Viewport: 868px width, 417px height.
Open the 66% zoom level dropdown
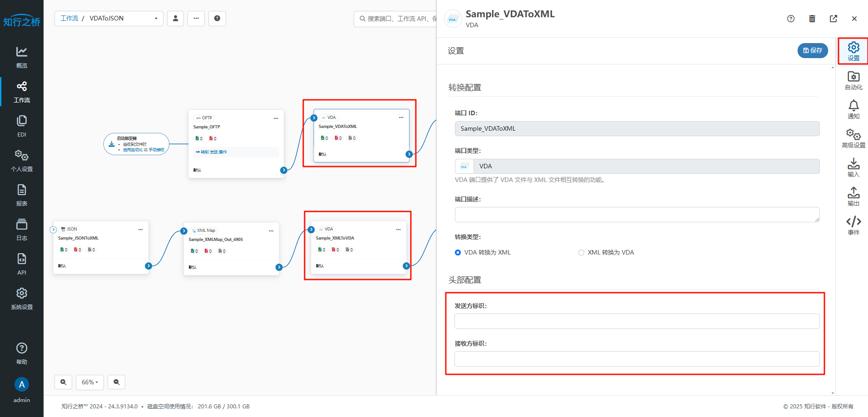point(90,382)
